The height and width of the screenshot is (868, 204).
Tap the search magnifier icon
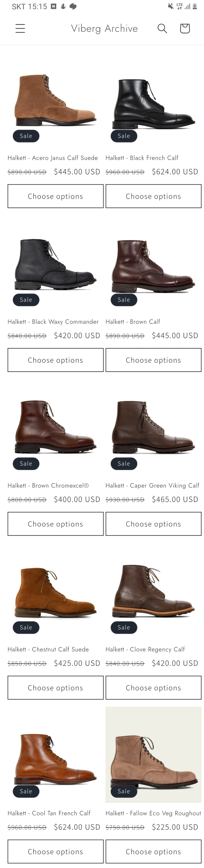[x=162, y=28]
